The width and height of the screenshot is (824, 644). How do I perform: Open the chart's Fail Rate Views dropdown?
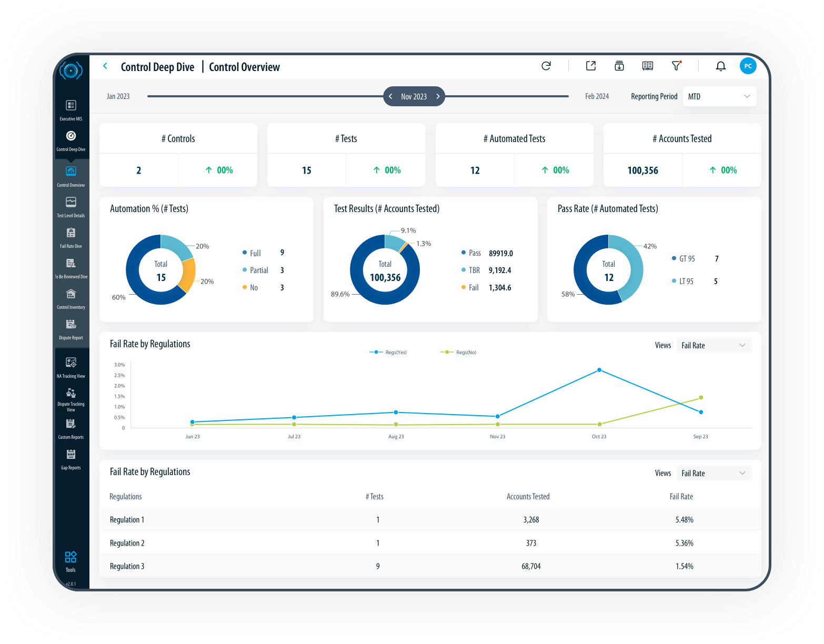pyautogui.click(x=713, y=346)
